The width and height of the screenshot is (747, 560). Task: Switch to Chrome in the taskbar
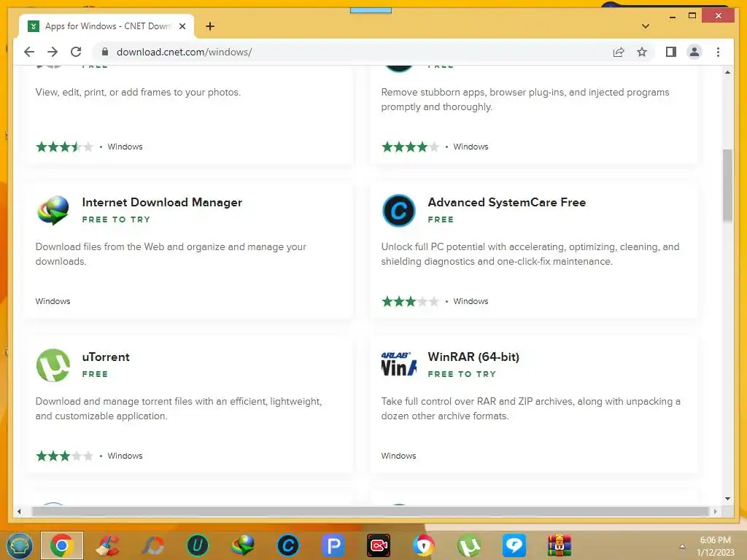click(x=62, y=545)
